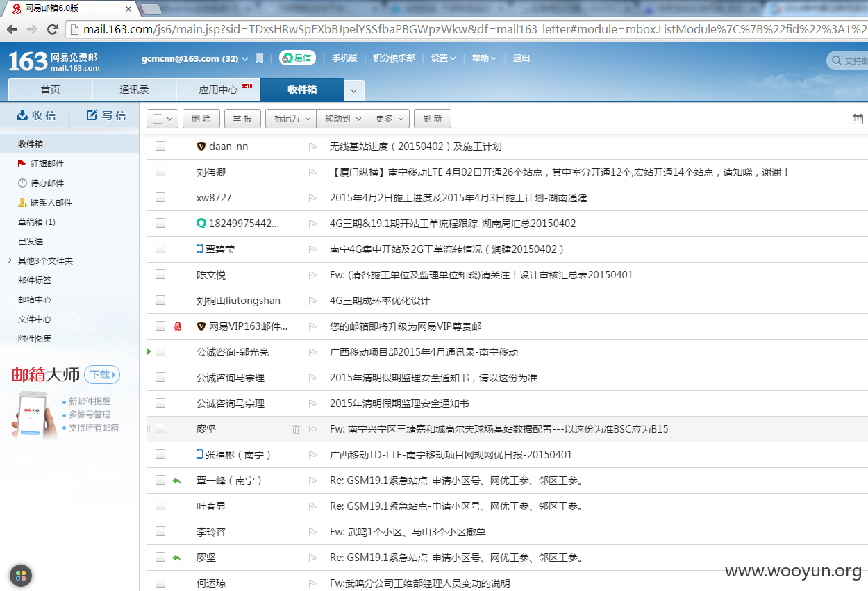Click the trash icon on the hovered 廖坚 email row
This screenshot has height=591, width=868.
click(296, 429)
